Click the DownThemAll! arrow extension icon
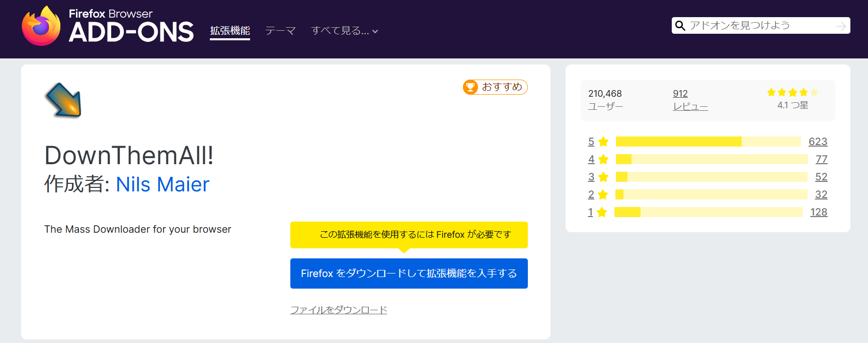 point(63,100)
